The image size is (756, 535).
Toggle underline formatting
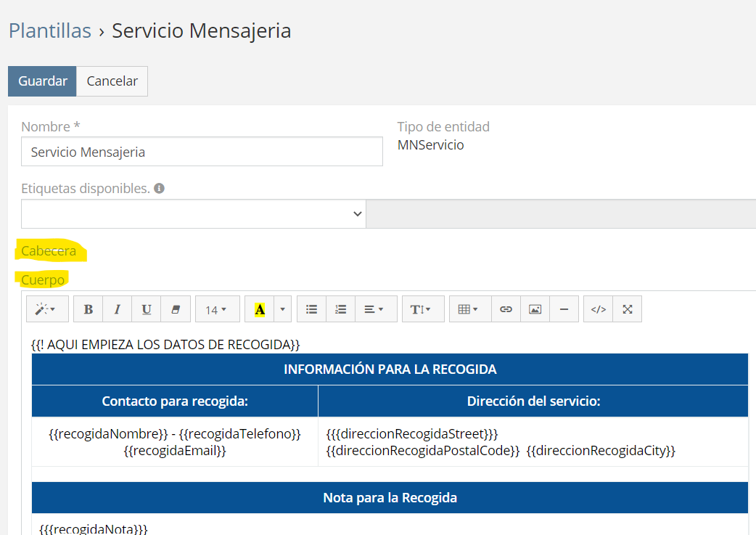(146, 309)
